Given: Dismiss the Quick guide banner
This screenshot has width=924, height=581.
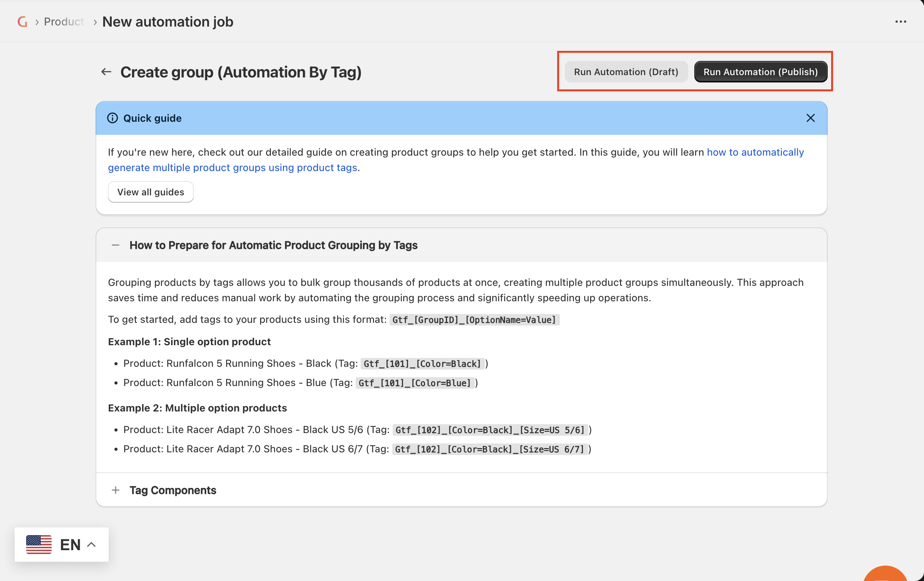Looking at the screenshot, I should [810, 118].
